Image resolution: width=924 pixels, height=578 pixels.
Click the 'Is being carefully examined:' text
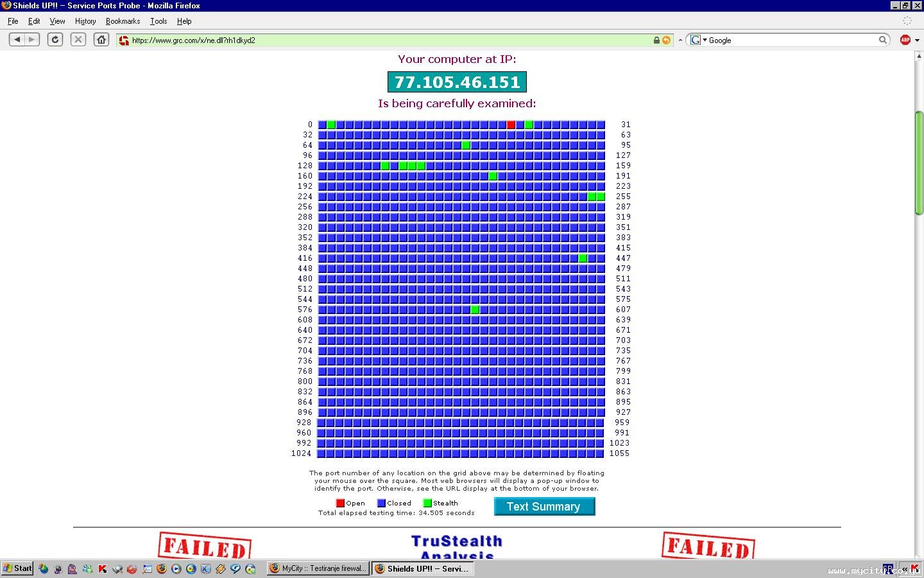457,103
